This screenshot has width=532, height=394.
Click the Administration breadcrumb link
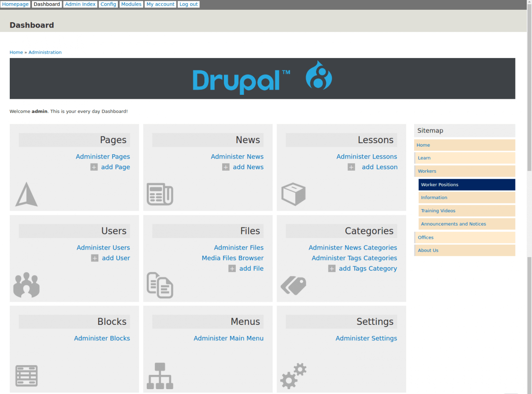click(45, 52)
